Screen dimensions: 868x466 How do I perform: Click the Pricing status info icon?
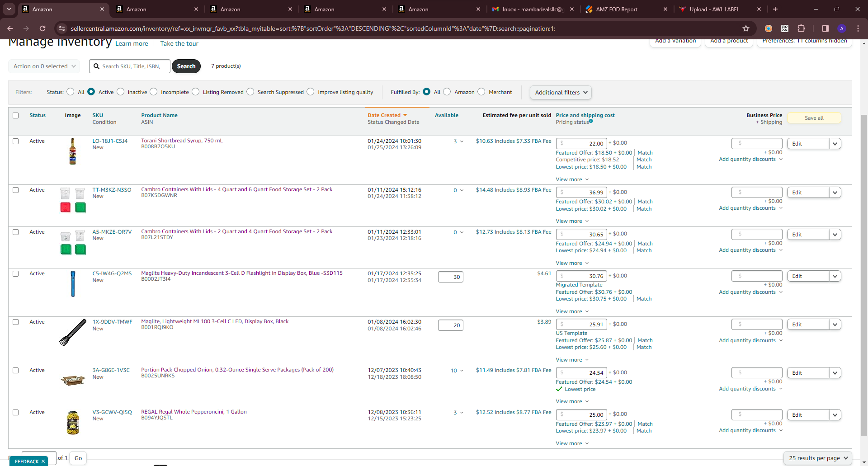click(x=591, y=121)
